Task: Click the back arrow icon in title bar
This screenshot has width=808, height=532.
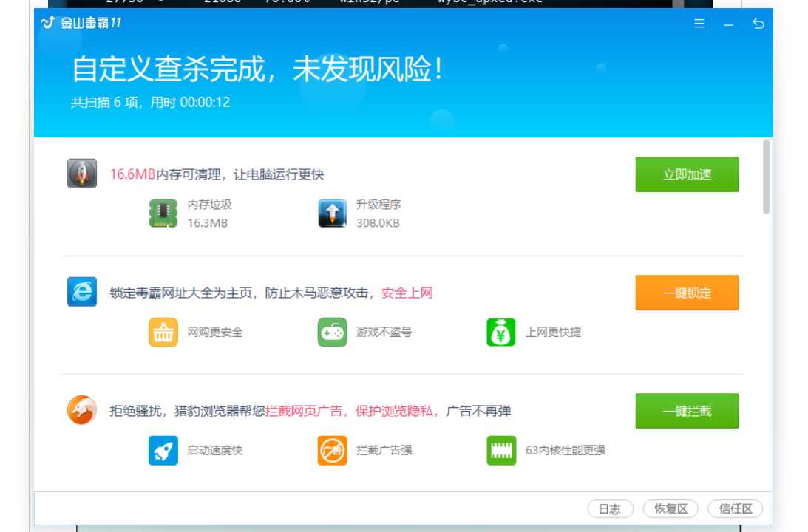Action: pyautogui.click(x=758, y=24)
